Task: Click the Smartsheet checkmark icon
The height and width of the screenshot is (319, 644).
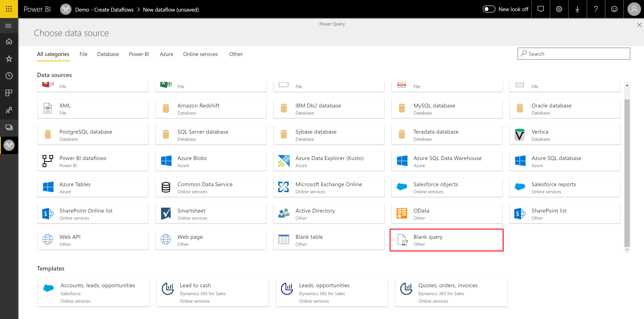Action: point(166,214)
